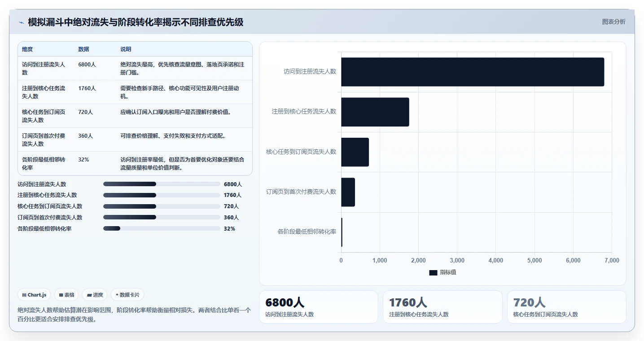The height and width of the screenshot is (341, 644).
Task: Click y-axis label 核心任务到订阅页流失人数 in chart
Action: 301,152
